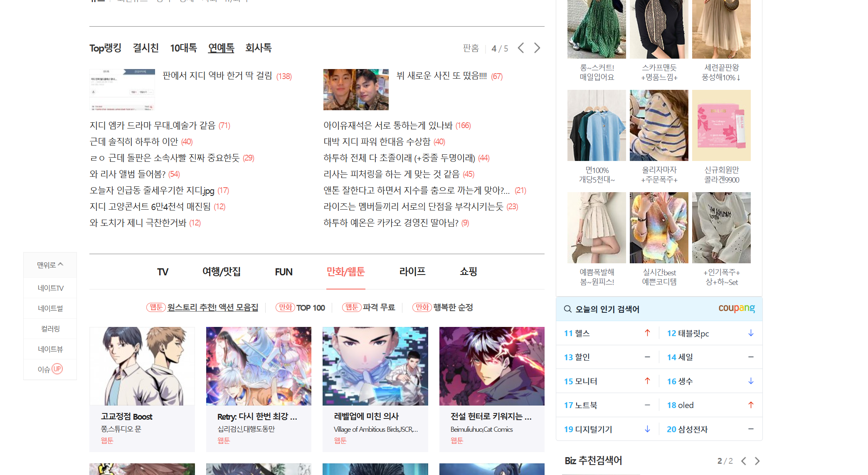
Task: Open post 판에서 지디 역바 한거 딱 걸림
Action: click(217, 76)
